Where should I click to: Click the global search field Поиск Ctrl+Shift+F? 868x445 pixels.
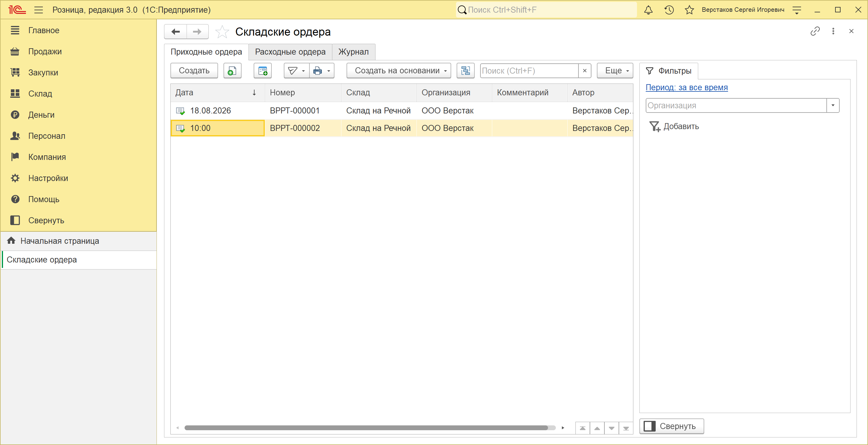tap(546, 10)
